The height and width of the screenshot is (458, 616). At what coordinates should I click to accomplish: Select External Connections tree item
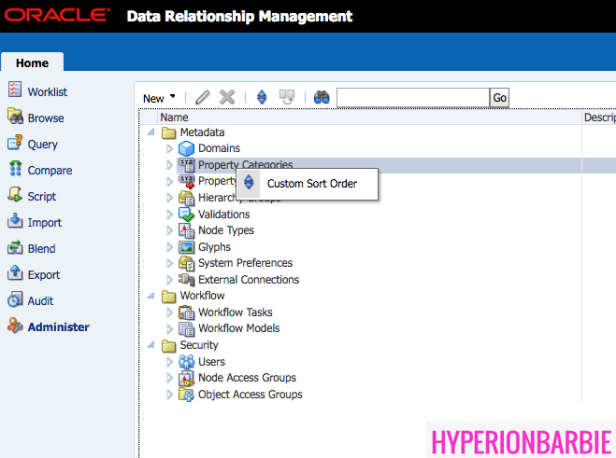(x=248, y=280)
